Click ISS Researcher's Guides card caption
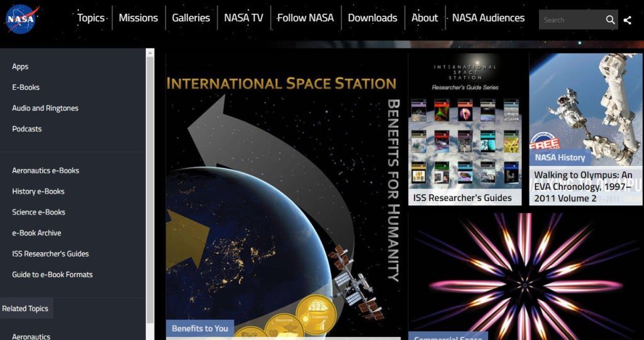This screenshot has height=340, width=644. click(x=462, y=197)
